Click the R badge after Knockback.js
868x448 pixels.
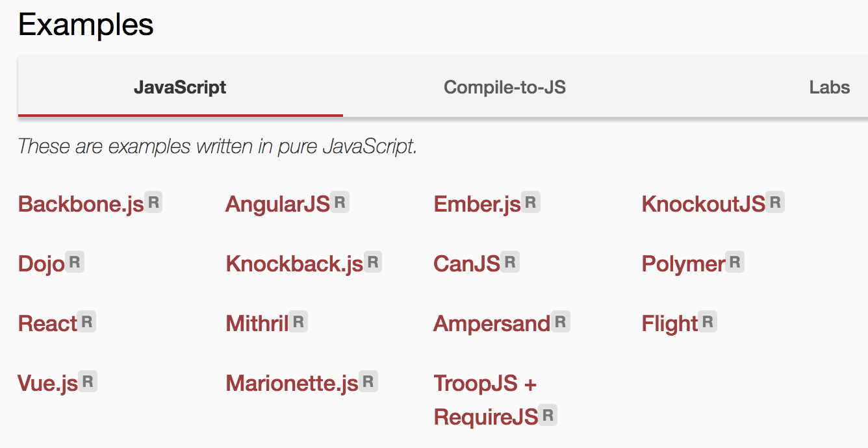pos(373,262)
